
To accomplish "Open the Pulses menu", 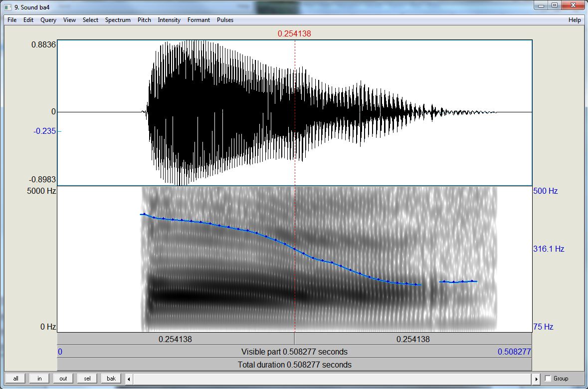I will 225,20.
